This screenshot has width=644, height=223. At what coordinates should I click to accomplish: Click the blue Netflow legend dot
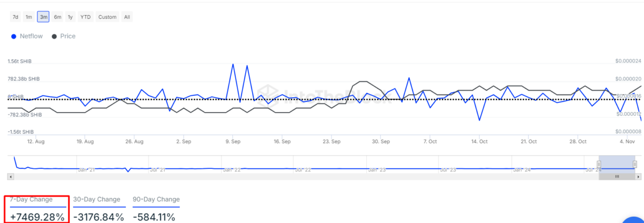point(13,36)
